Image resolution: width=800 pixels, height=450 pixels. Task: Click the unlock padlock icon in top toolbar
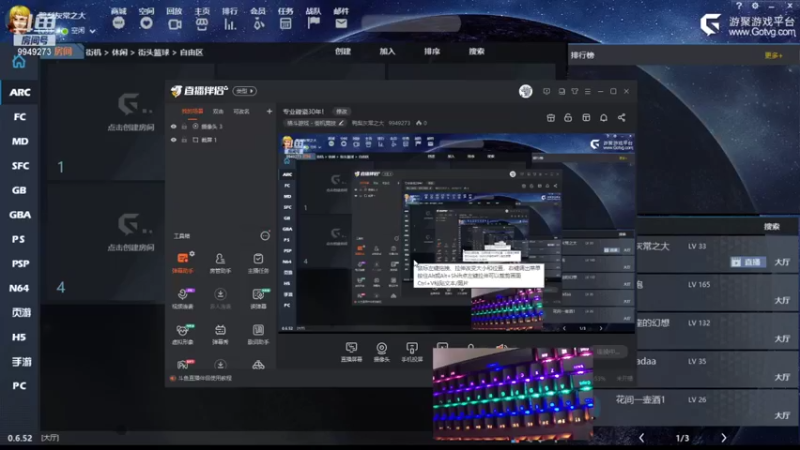pyautogui.click(x=568, y=118)
